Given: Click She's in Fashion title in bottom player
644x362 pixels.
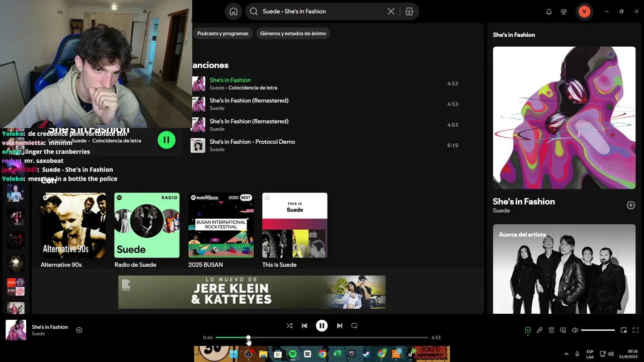Looking at the screenshot, I should 50,327.
